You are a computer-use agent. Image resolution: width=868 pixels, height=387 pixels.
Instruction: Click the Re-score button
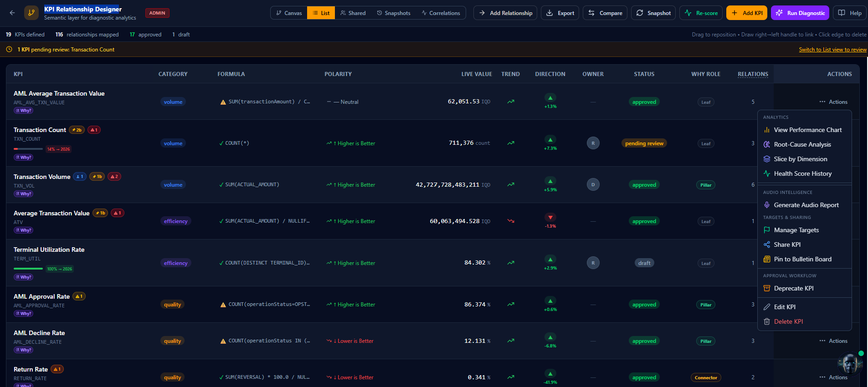coord(701,13)
